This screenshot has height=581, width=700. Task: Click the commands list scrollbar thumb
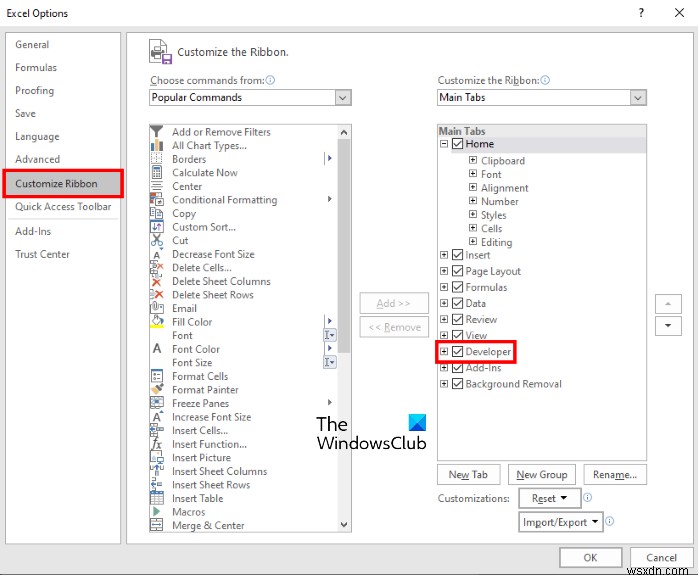(x=344, y=246)
